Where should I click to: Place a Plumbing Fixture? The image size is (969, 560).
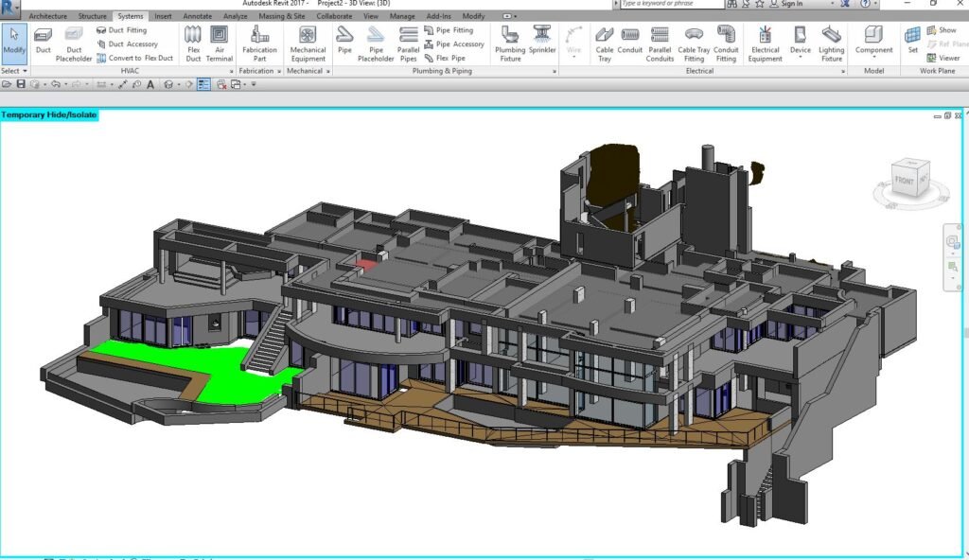(x=510, y=42)
